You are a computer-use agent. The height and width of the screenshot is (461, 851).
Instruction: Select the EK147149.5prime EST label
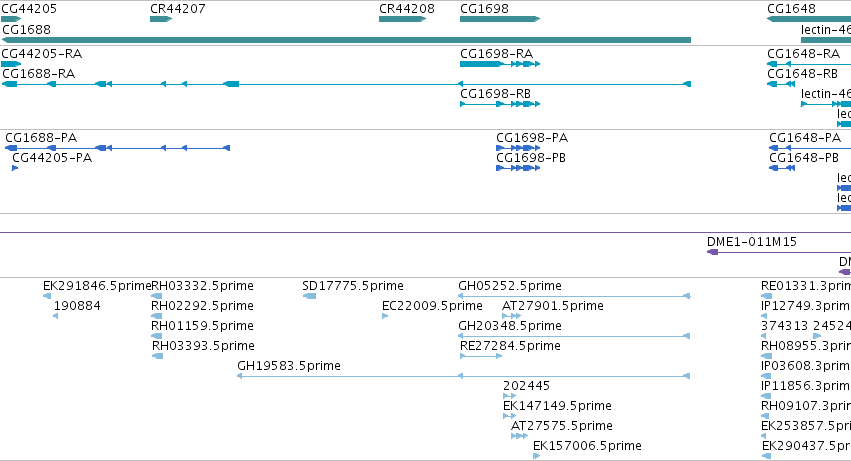pos(557,407)
